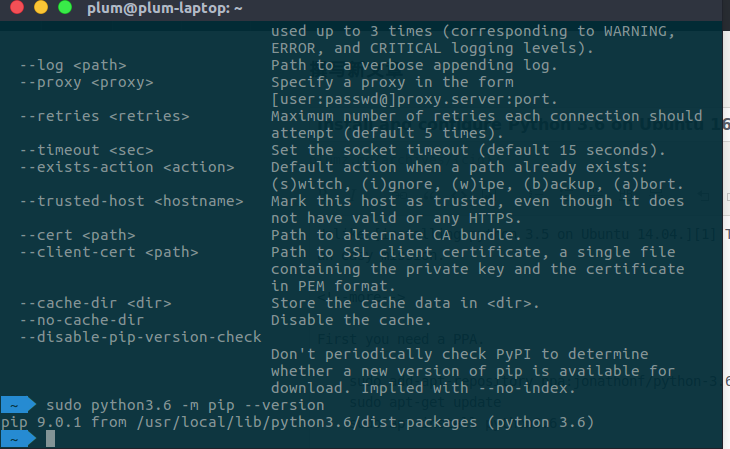Screen dimensions: 730x449
Task: Click the --client-cert <path> option
Action: [x=104, y=252]
